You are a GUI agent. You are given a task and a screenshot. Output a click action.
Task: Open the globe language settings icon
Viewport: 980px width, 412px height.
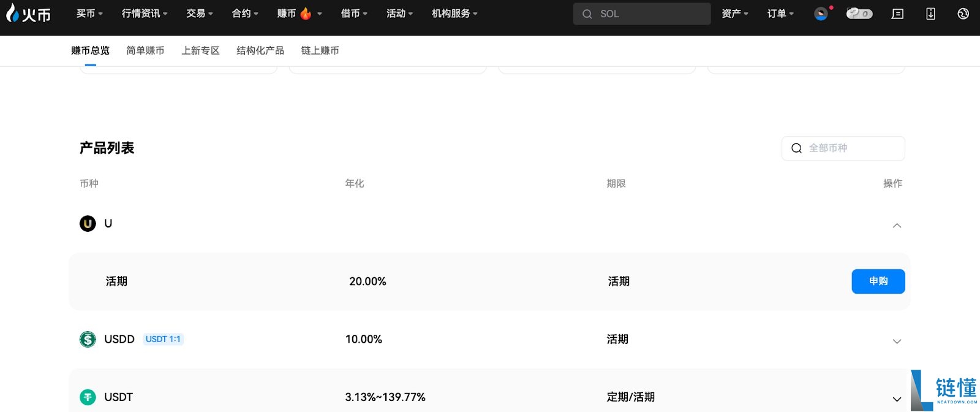coord(963,13)
